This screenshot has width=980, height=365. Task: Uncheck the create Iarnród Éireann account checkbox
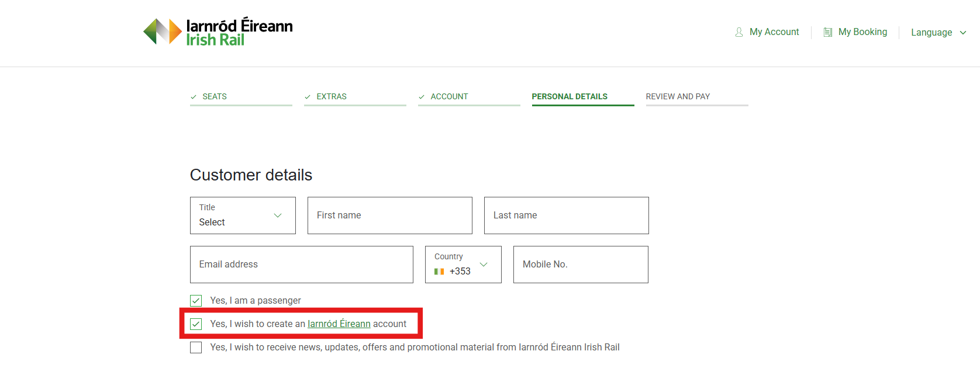point(196,324)
